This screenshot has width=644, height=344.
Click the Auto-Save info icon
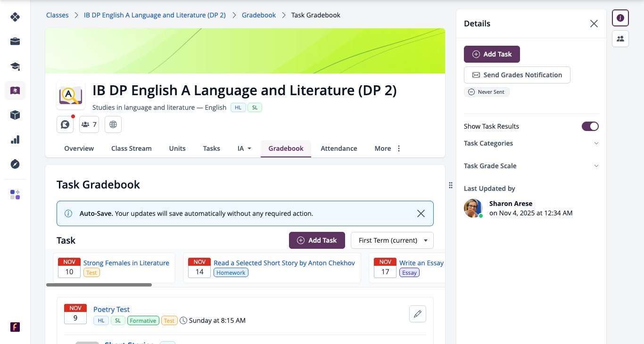68,213
